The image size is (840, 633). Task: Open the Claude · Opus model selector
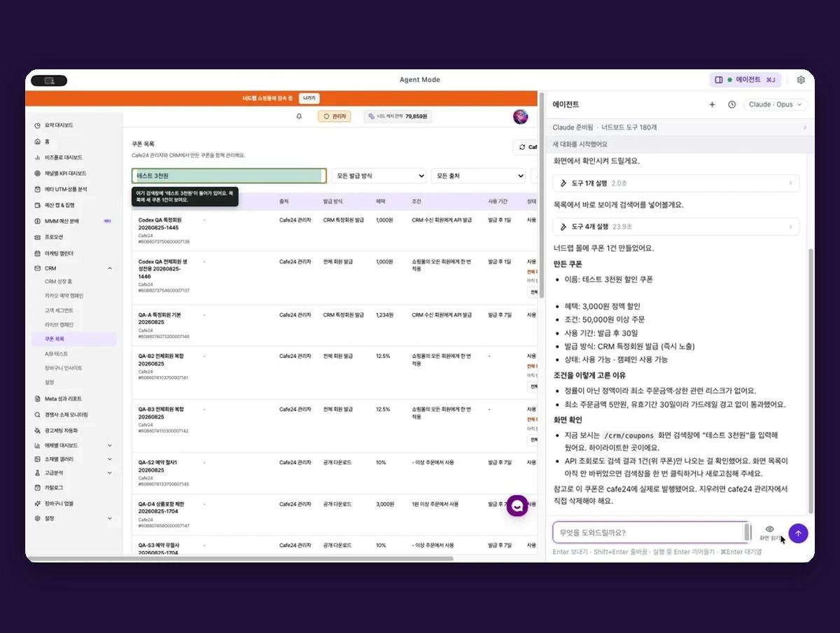[x=776, y=104]
